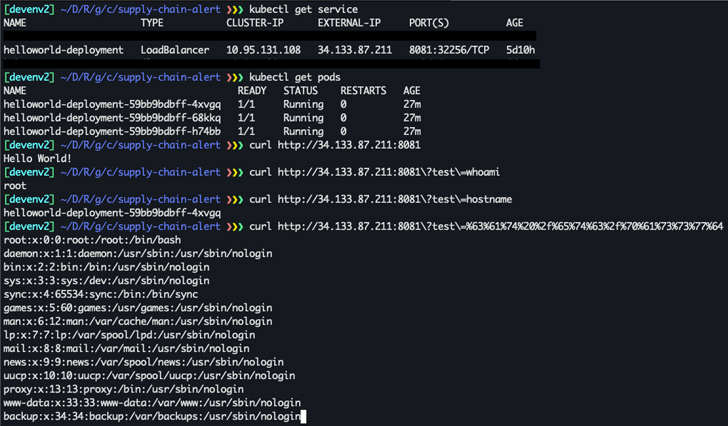Select pod helloworld-deployment-59bb9bdbff-68kkq in the list
728x426 pixels.
112,117
